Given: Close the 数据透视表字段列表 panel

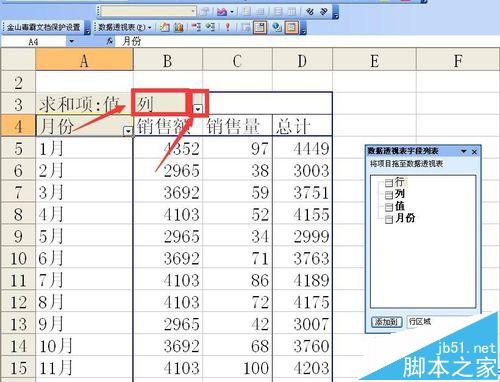Looking at the screenshot, I should point(474,152).
